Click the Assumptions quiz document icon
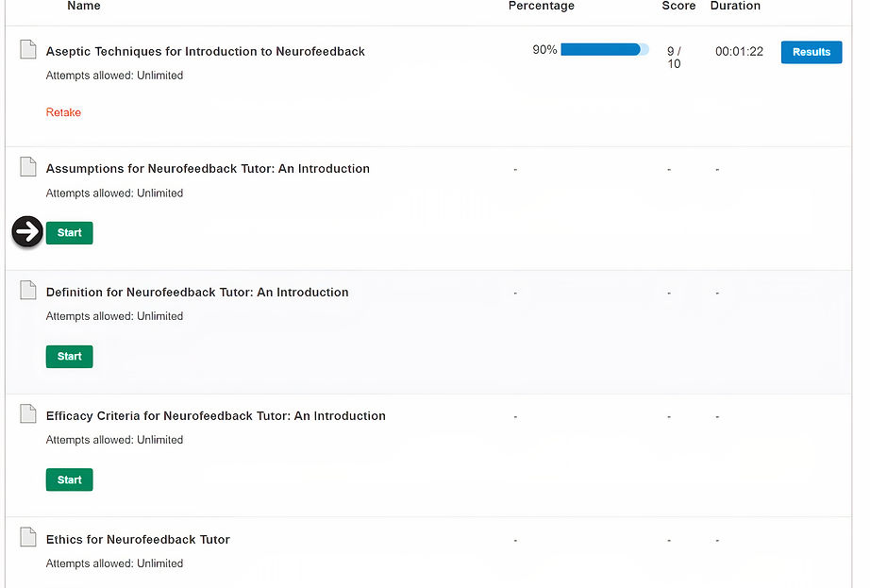The height and width of the screenshot is (588, 870). tap(28, 167)
